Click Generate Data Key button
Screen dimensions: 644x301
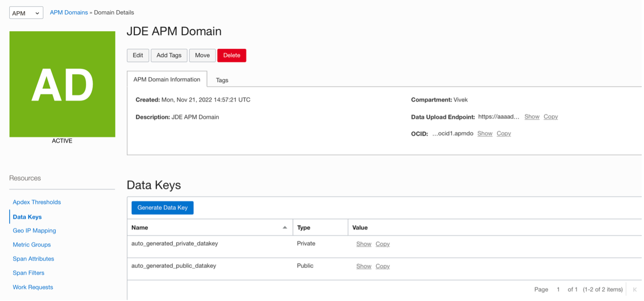(162, 207)
